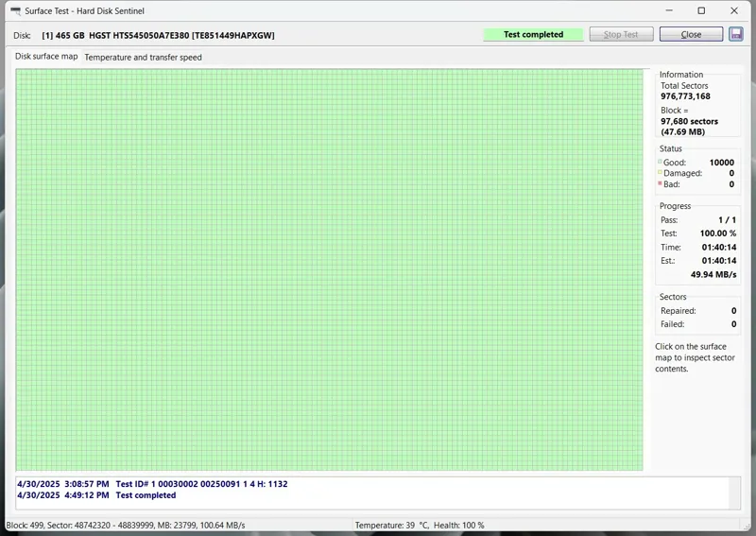Click the red Bad status legend square
This screenshot has height=536, width=756.
click(660, 184)
